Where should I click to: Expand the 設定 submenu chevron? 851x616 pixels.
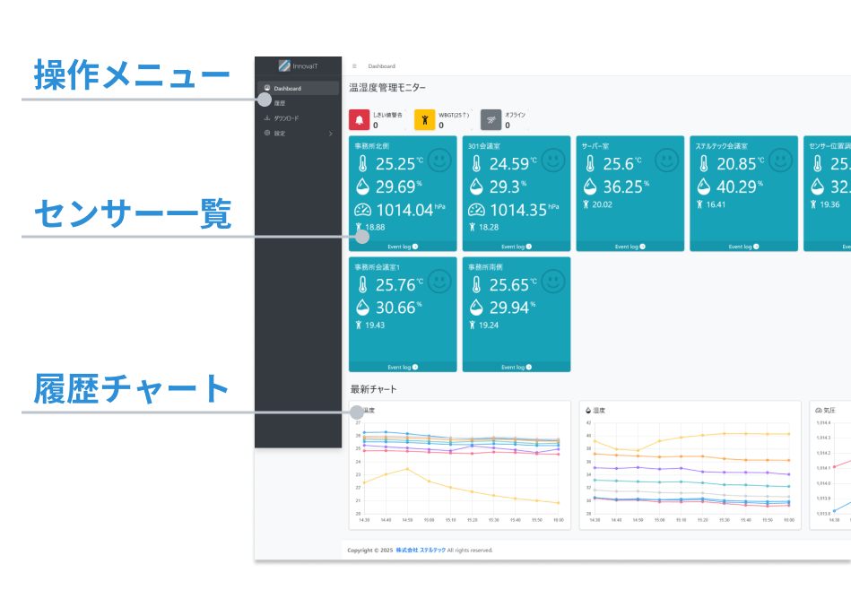tap(331, 134)
